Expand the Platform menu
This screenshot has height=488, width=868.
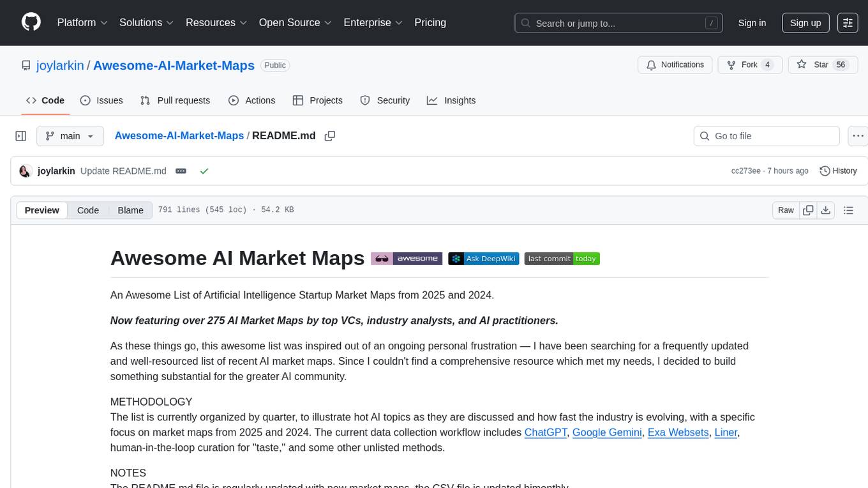82,22
